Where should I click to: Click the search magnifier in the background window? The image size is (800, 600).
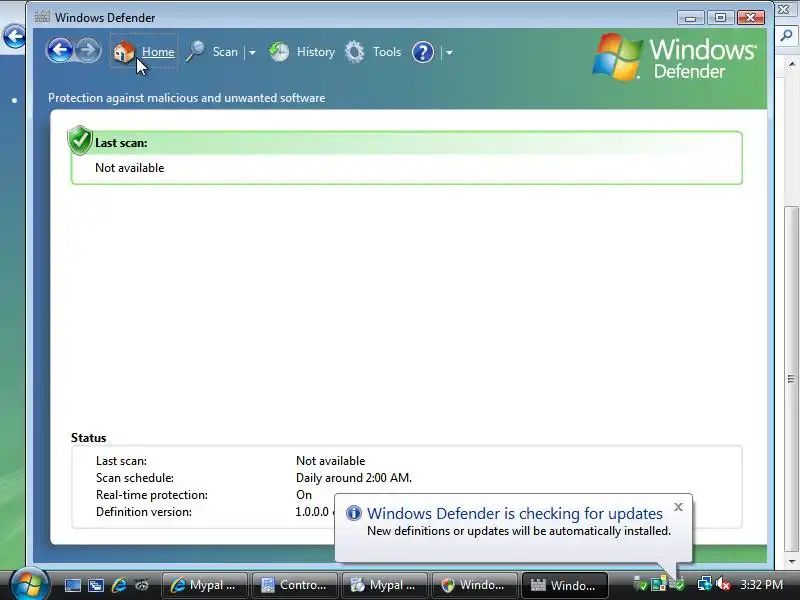click(786, 36)
